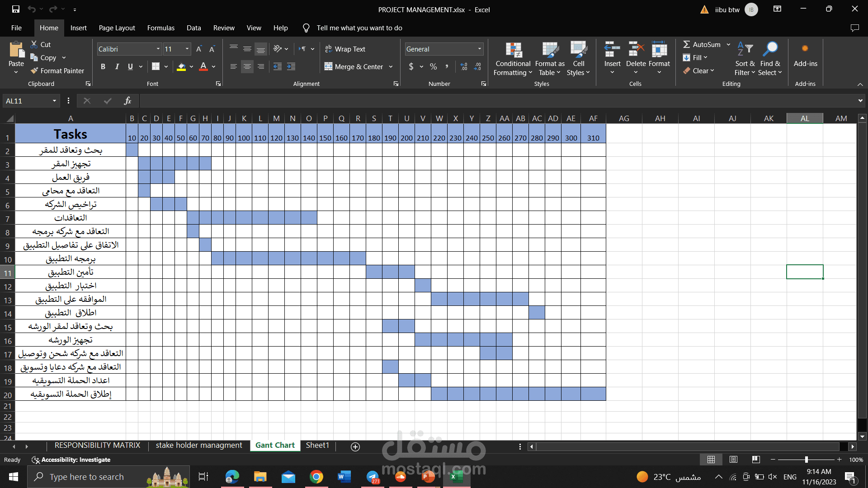The width and height of the screenshot is (868, 488).
Task: Click the Merge & Center icon
Action: tap(329, 67)
